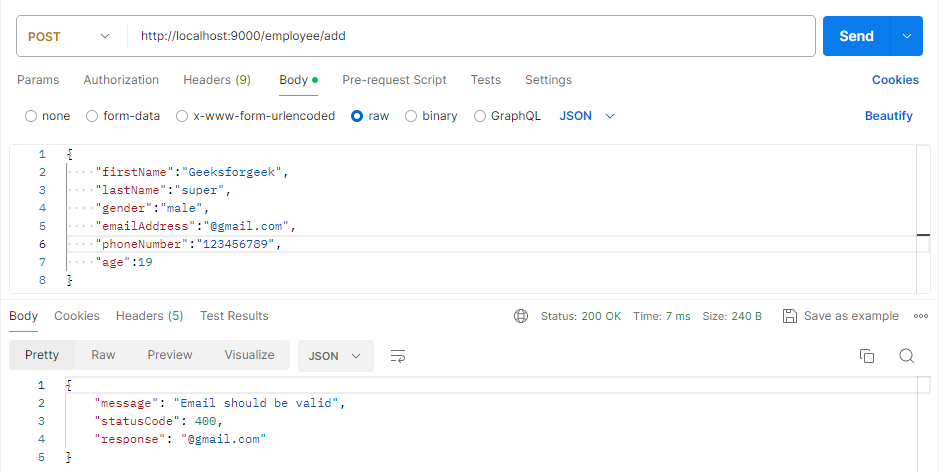Open the response format JSON dropdown

[335, 356]
